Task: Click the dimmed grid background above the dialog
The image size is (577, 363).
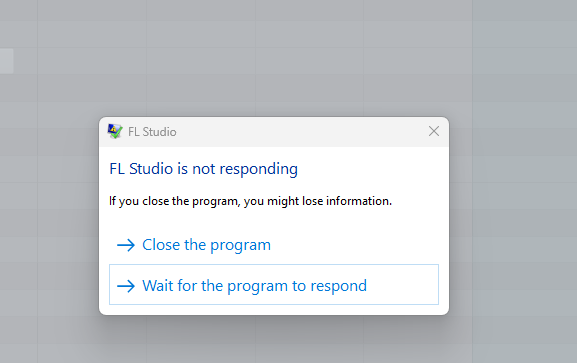Action: [x=274, y=59]
